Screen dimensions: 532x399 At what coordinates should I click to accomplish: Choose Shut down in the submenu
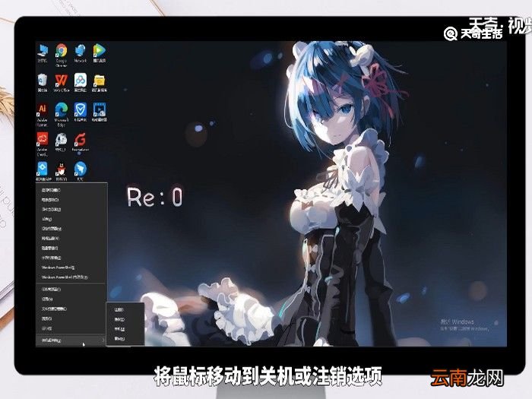125,329
